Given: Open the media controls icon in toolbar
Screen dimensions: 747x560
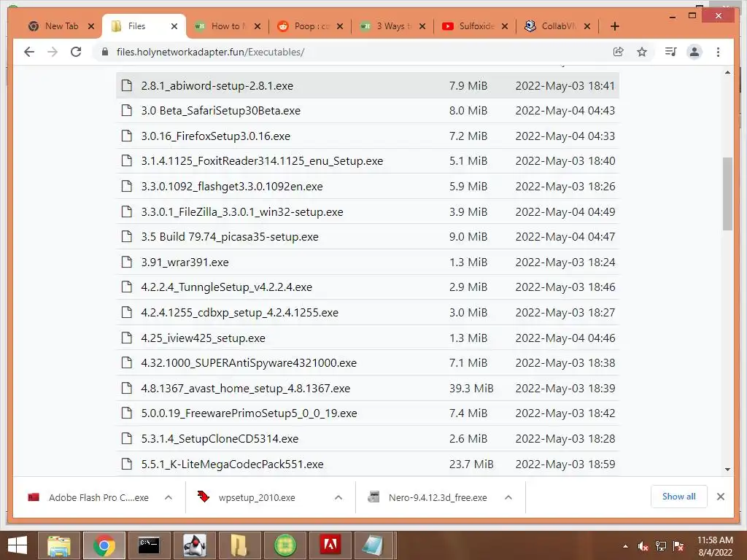Looking at the screenshot, I should (671, 52).
